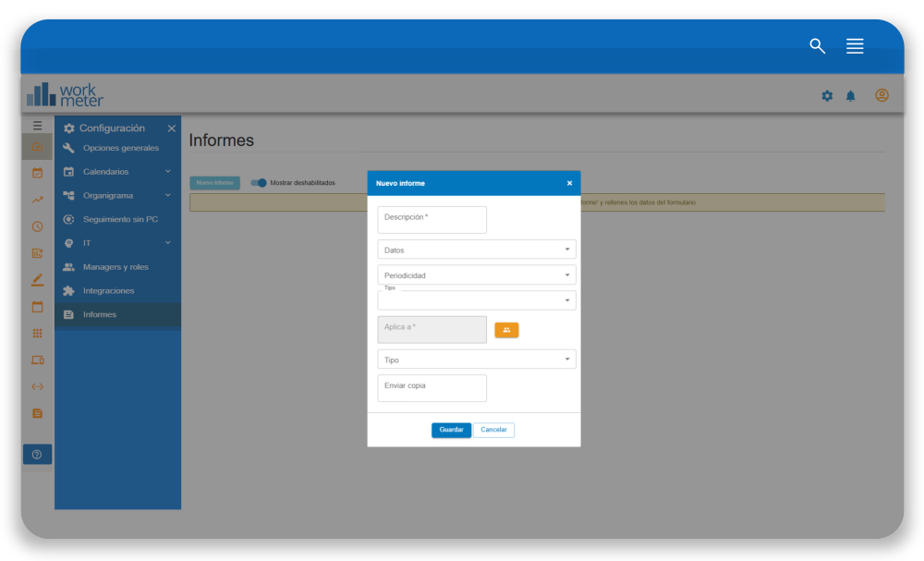The image size is (924, 561).
Task: Click the help question mark sidebar icon
Action: [37, 455]
